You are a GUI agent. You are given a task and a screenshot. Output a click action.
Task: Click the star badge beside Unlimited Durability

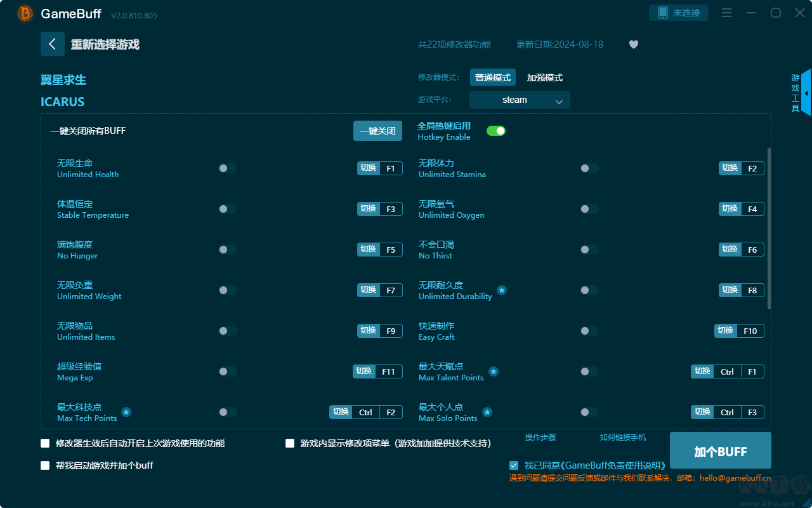502,290
